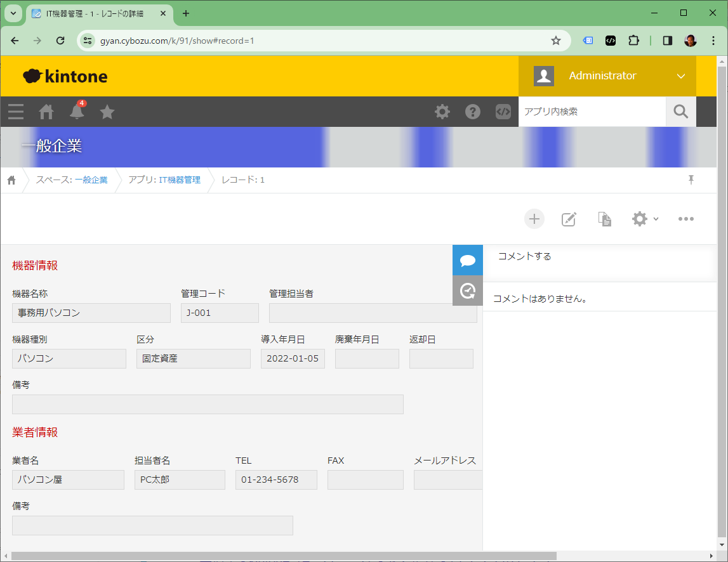728x562 pixels.
Task: Open the 一般企業 space link in breadcrumb
Action: tap(91, 180)
